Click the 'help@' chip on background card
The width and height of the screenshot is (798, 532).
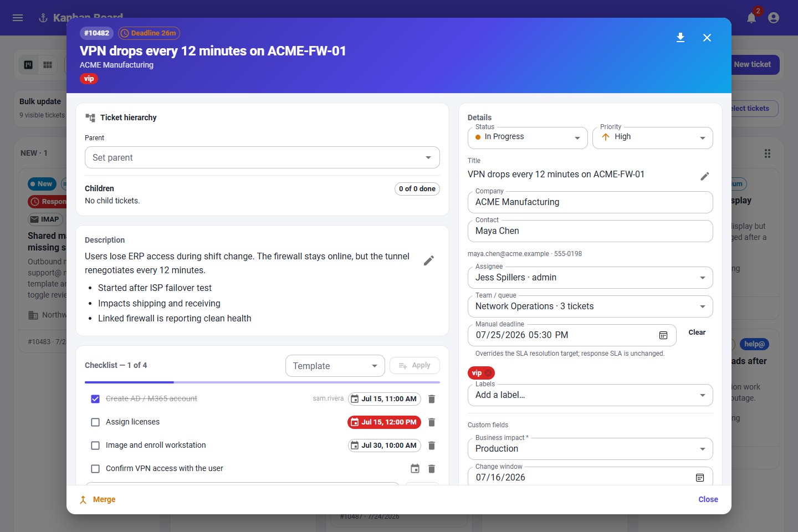[754, 344]
